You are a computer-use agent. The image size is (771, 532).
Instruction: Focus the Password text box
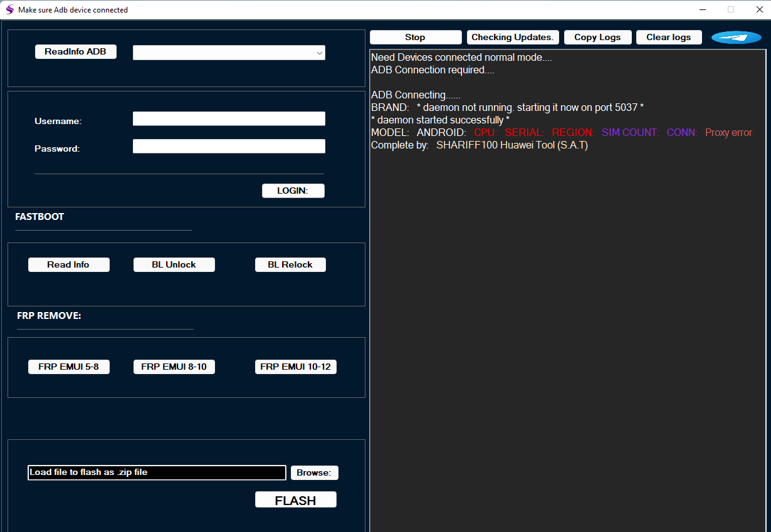pos(229,147)
